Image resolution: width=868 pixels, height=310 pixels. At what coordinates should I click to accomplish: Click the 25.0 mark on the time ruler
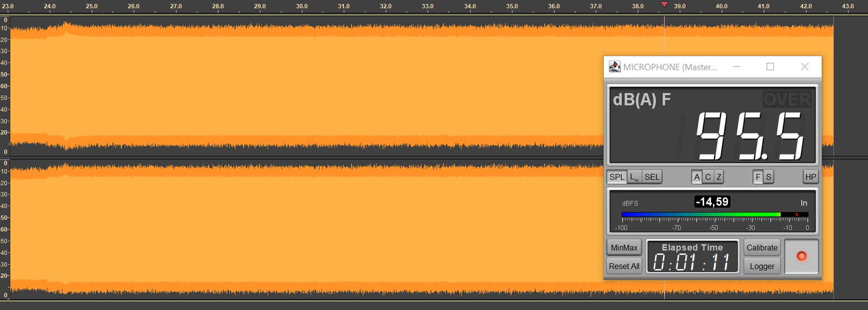pos(92,6)
